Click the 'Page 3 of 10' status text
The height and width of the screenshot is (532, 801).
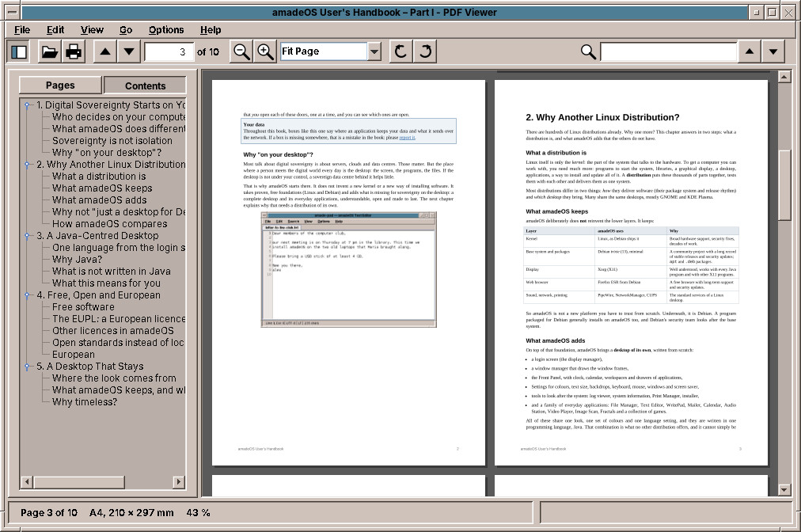tap(49, 512)
